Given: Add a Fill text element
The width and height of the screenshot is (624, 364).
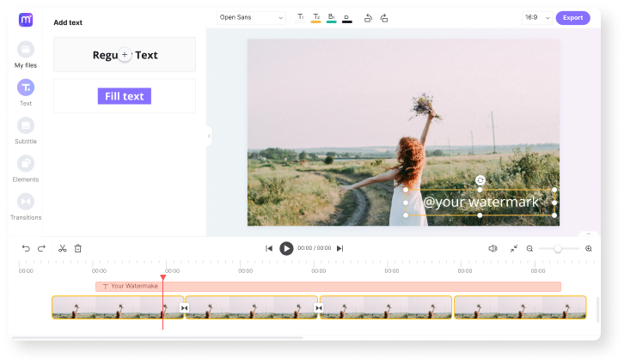Looking at the screenshot, I should tap(125, 96).
